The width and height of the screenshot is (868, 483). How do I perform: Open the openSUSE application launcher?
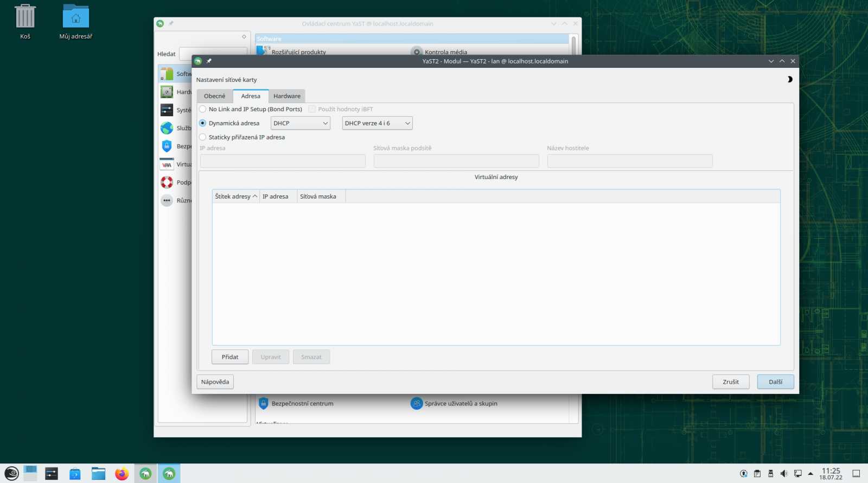(11, 474)
